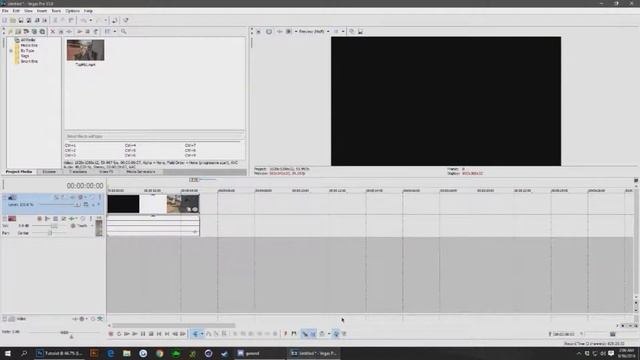Open Video Output FX in preview toolbar
The width and height of the screenshot is (640, 360).
pyautogui.click(x=280, y=31)
